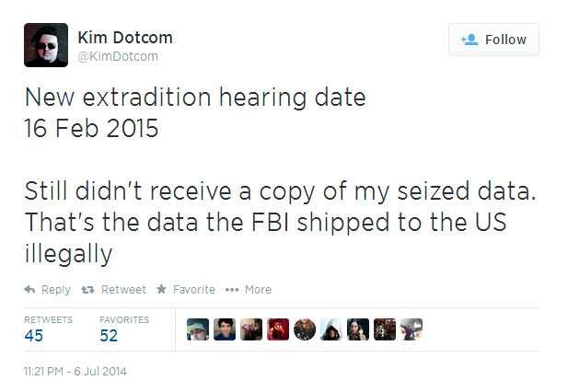The image size is (568, 392).
Task: Open Kim Dotcom's profile picture
Action: [x=46, y=44]
